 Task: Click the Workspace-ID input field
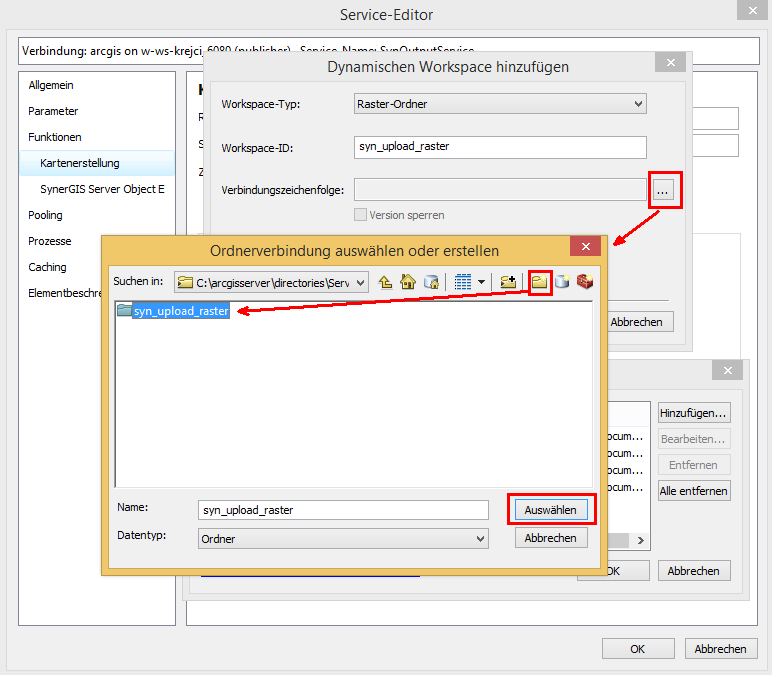(x=500, y=147)
